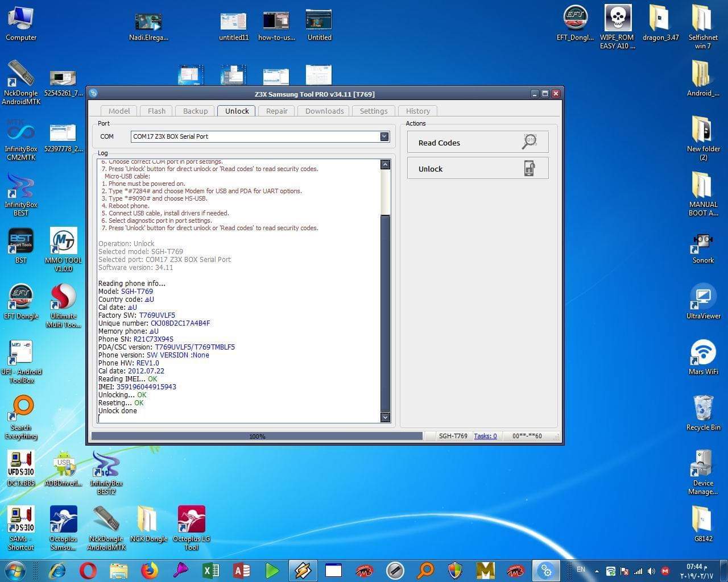728x582 pixels.
Task: Open the MMO TOOL V1.0.0 shortcut
Action: coord(63,250)
